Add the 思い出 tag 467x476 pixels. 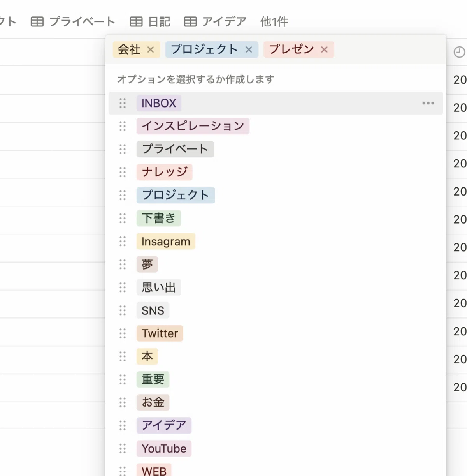158,287
